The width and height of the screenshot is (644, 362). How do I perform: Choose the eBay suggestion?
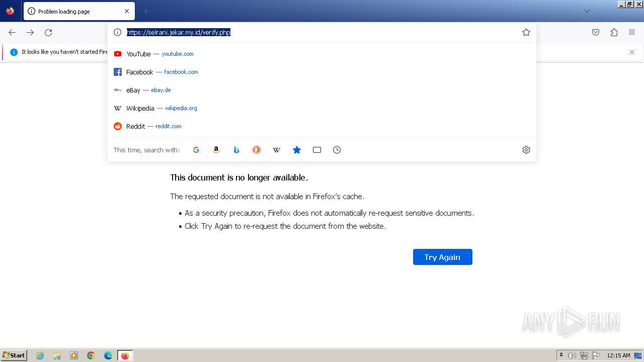click(x=322, y=90)
